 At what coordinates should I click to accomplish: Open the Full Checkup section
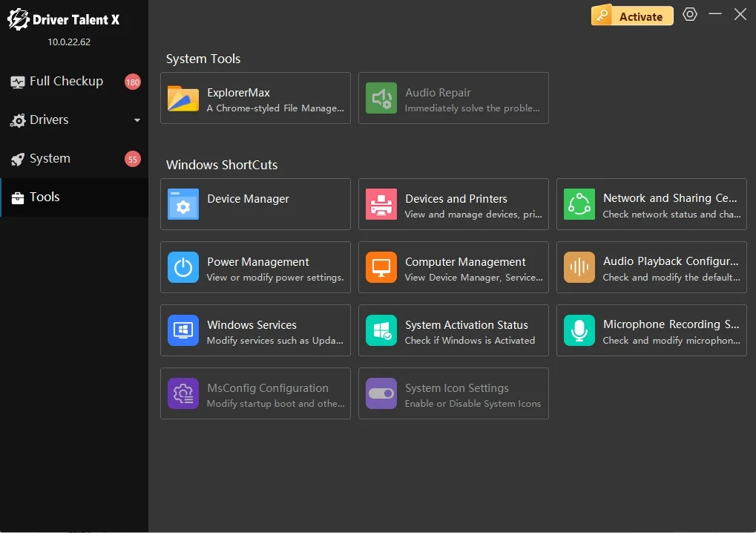74,82
